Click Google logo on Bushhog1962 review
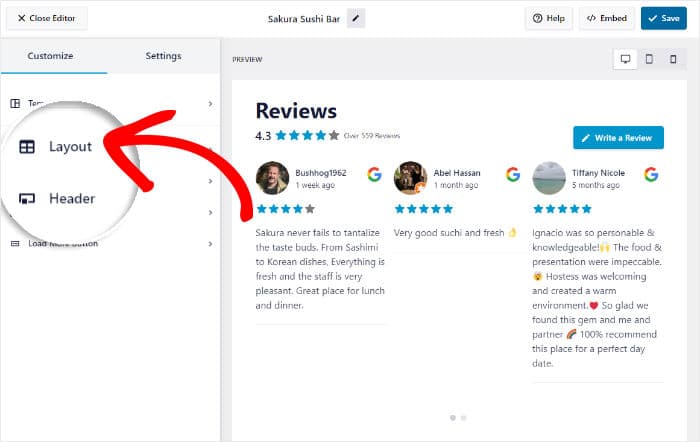The image size is (700, 442). tap(375, 174)
